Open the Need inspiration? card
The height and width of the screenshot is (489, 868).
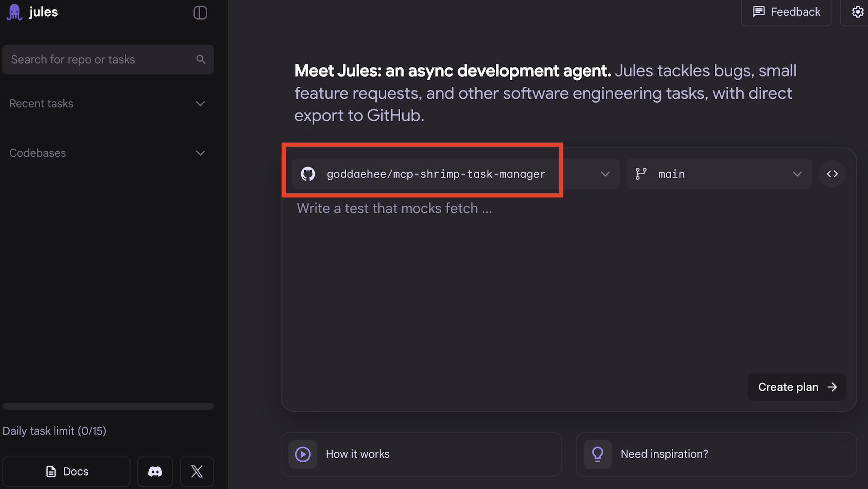(x=716, y=454)
